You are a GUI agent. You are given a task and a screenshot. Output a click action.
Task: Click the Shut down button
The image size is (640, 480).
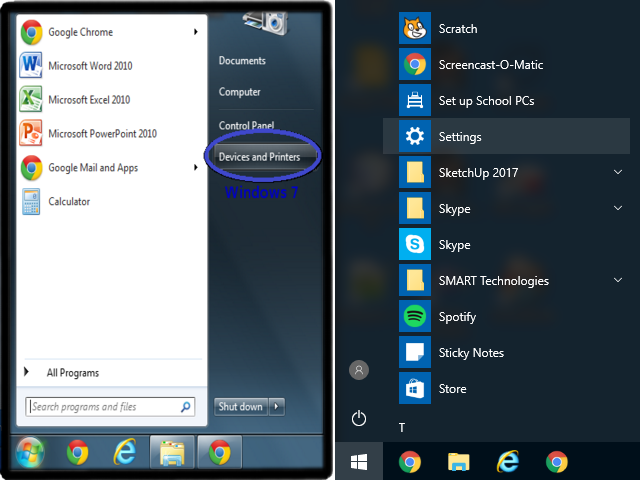(x=241, y=407)
